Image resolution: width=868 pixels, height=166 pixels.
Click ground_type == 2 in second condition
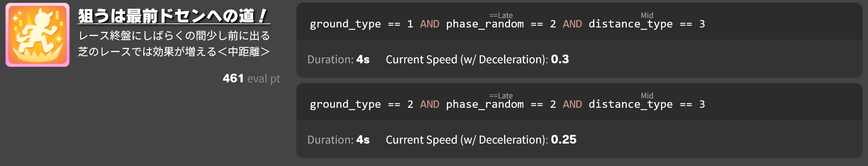[x=361, y=104]
